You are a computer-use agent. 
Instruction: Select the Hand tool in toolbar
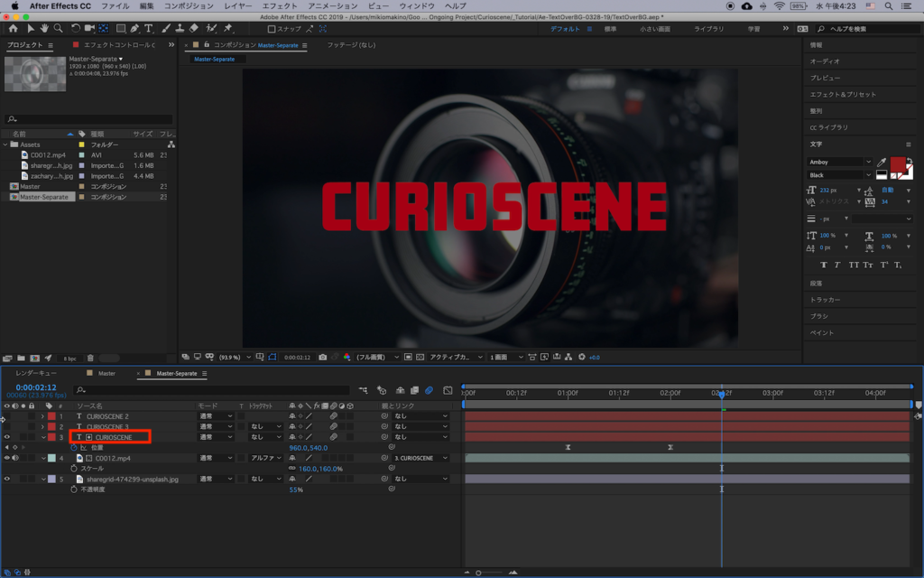coord(44,29)
